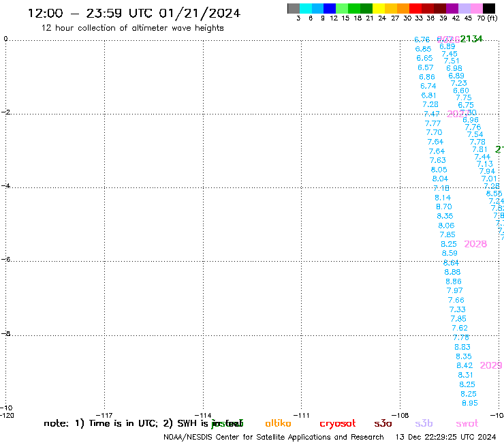Click the -8 latitude axis label
This screenshot has width=504, height=443.
5,333
